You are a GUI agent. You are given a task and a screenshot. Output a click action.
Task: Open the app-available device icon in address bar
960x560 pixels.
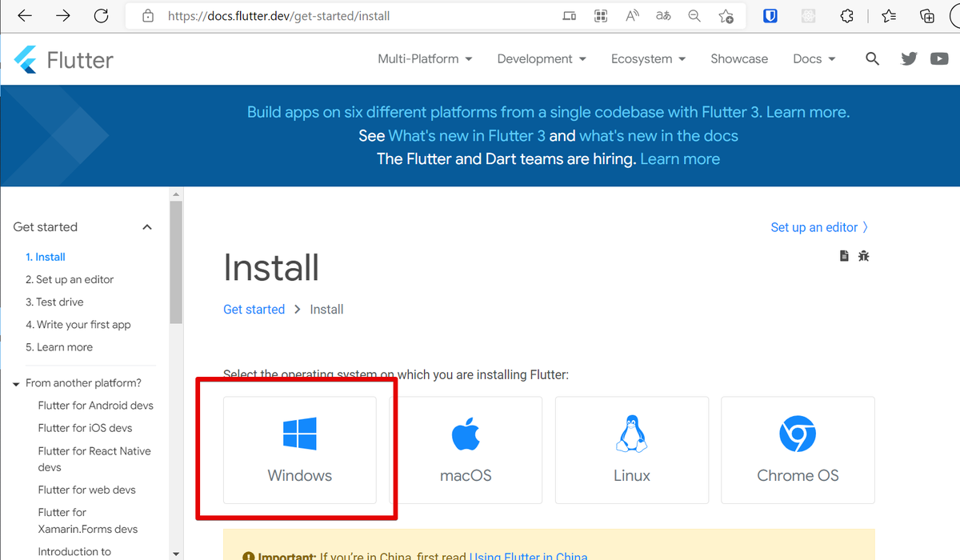pos(569,16)
